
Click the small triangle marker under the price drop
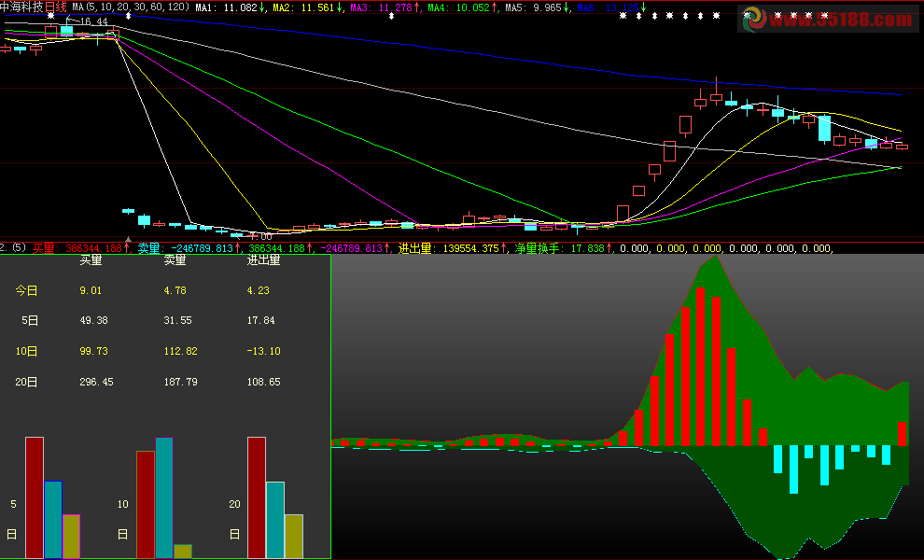point(128,240)
